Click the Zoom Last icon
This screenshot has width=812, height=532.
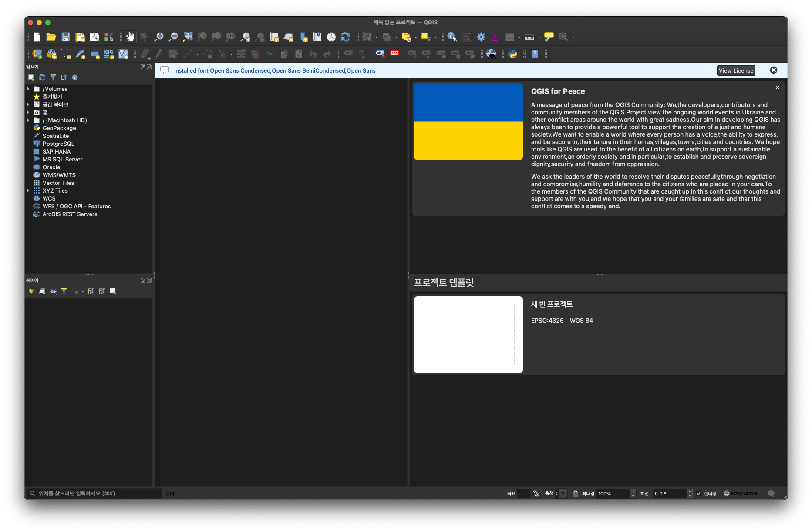pos(246,37)
